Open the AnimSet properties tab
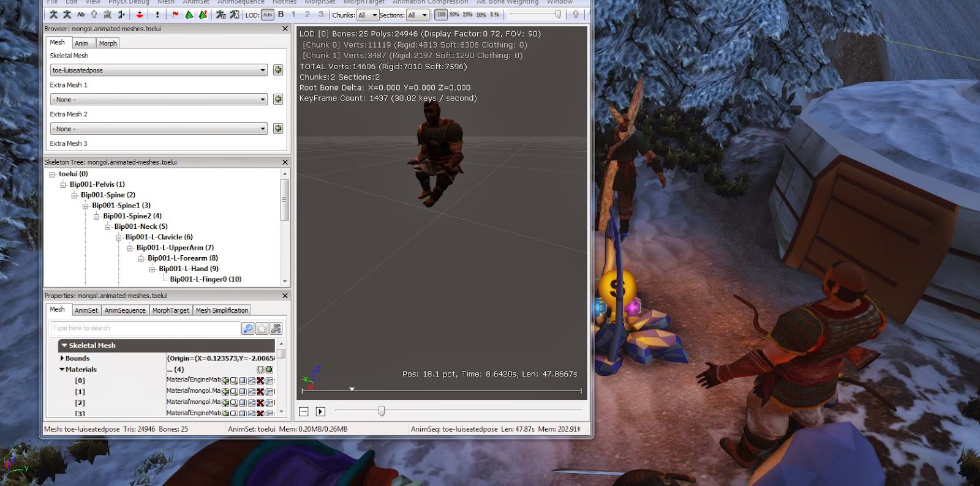Viewport: 980px width, 486px height. [86, 310]
